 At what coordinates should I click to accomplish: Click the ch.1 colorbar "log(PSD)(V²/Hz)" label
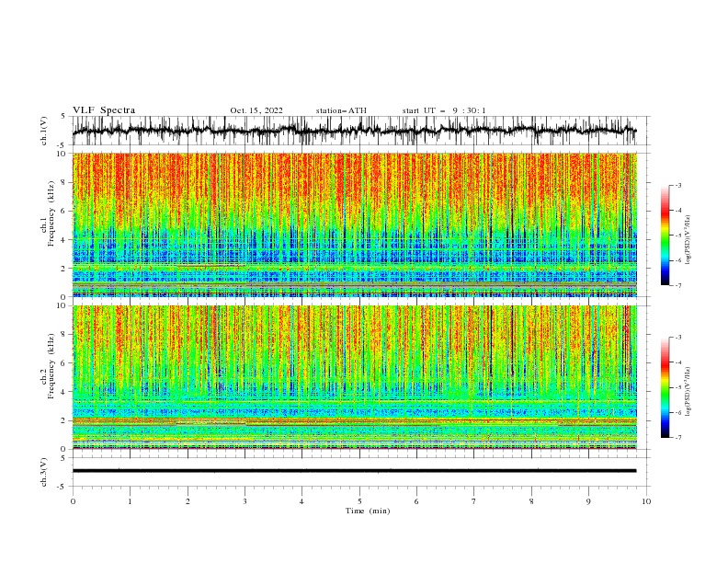[x=688, y=240]
